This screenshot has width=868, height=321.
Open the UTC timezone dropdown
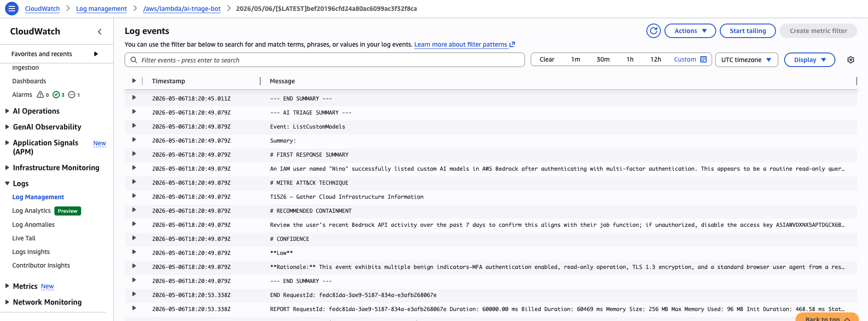pos(746,60)
